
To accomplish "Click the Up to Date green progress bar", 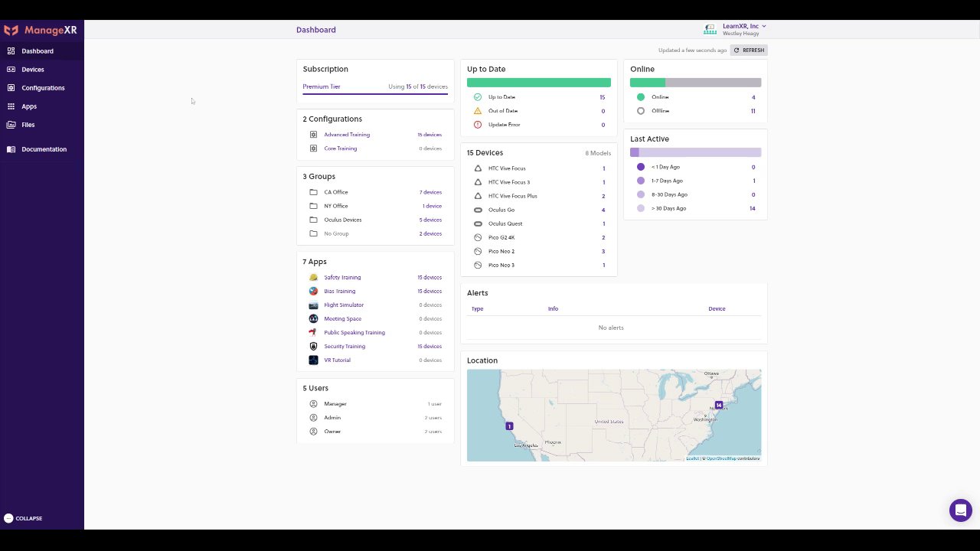I will click(539, 83).
